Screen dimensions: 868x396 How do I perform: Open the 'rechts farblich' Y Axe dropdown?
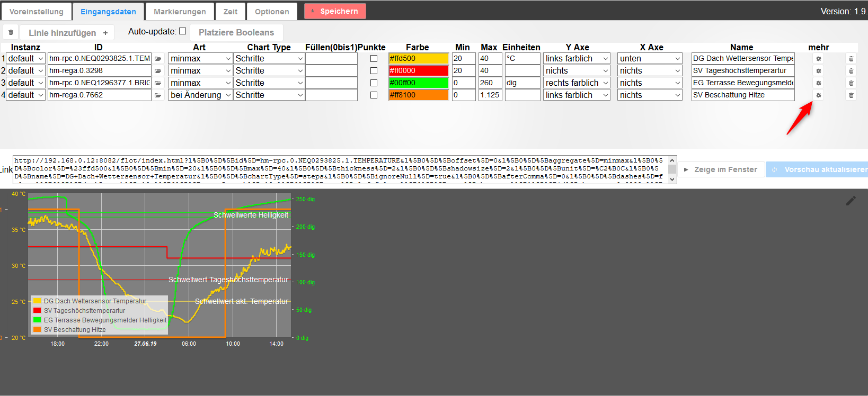tap(577, 83)
